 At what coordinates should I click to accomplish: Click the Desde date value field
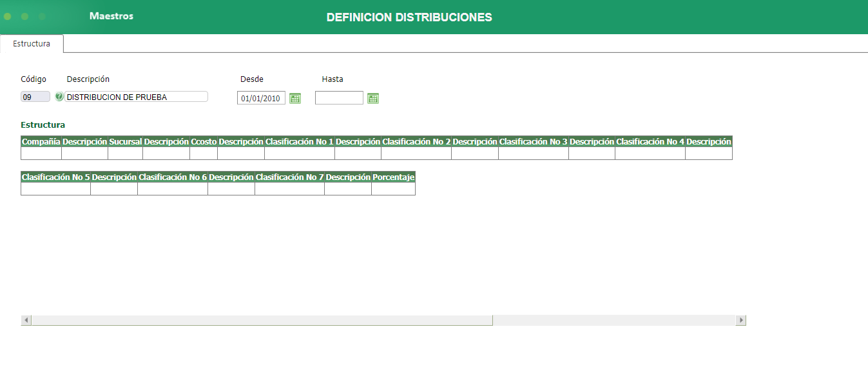coord(260,98)
